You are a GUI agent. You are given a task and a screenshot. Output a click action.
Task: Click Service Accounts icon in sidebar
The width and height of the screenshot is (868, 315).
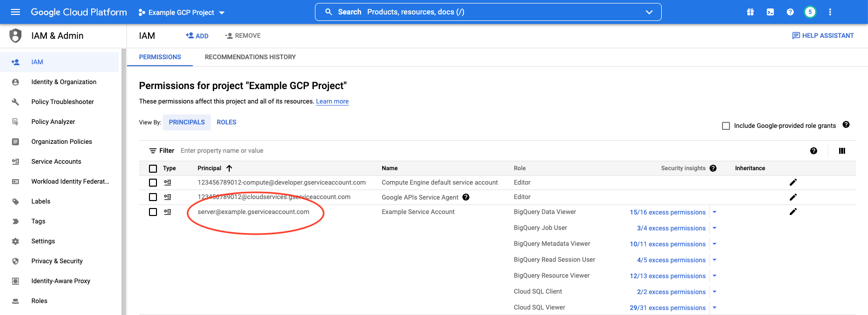tap(15, 161)
